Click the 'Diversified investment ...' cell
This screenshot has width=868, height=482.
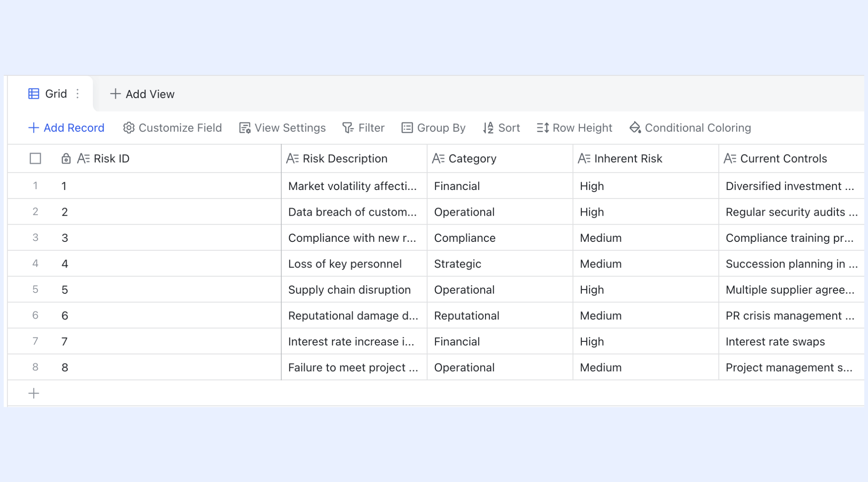(791, 186)
